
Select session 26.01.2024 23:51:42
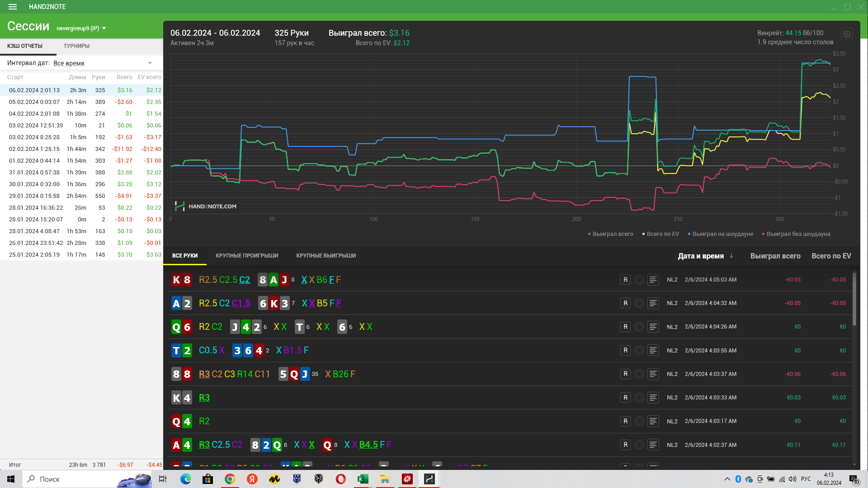81,243
